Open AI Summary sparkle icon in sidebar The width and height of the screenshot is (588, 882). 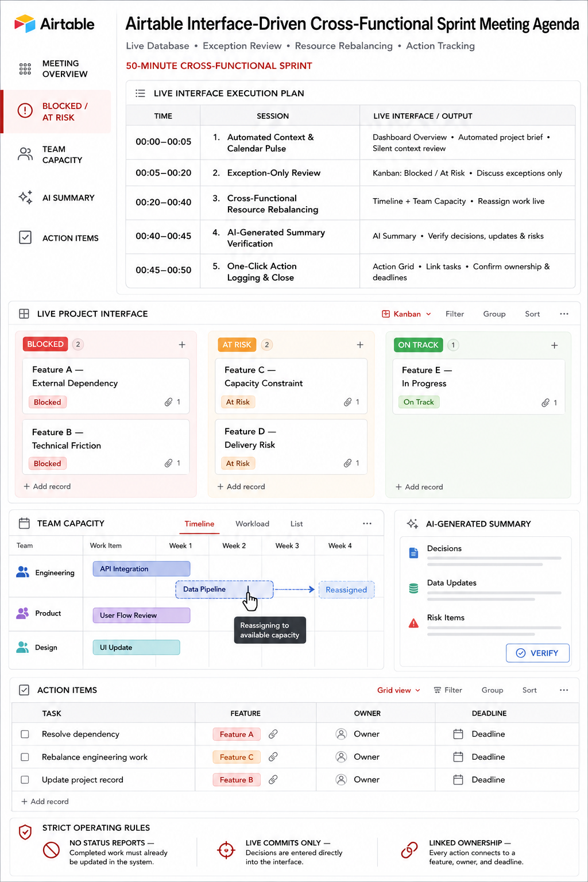(x=25, y=198)
